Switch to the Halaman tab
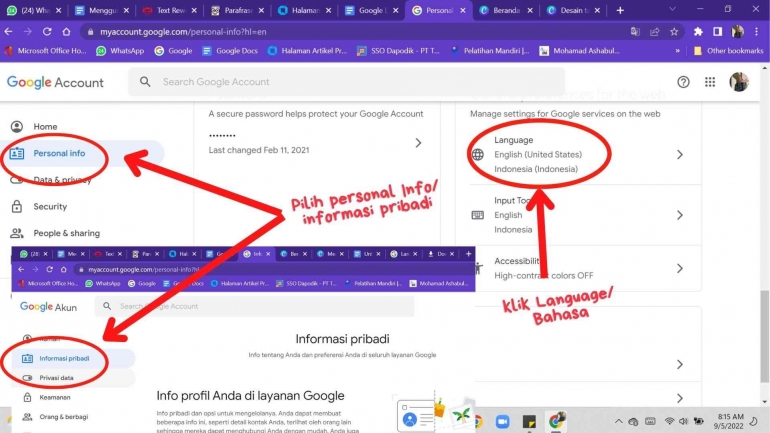The height and width of the screenshot is (433, 770). tap(304, 10)
